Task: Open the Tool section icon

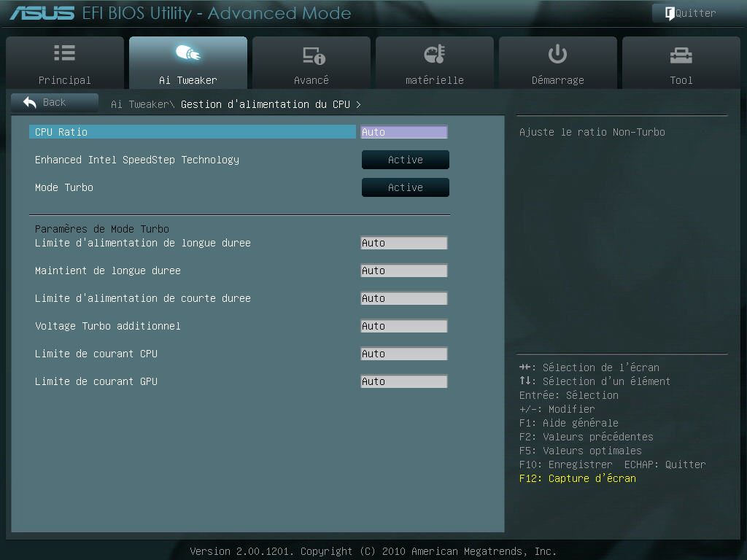Action: tap(681, 52)
